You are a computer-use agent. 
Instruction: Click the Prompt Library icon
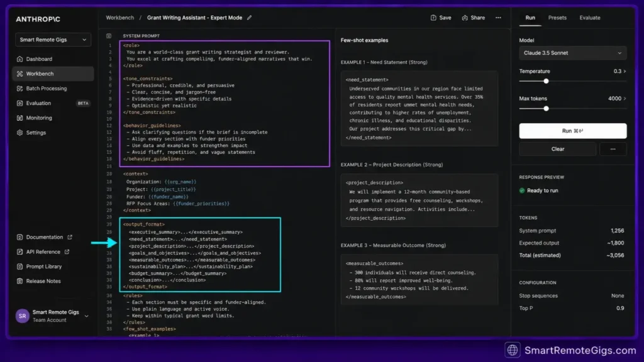[19, 266]
